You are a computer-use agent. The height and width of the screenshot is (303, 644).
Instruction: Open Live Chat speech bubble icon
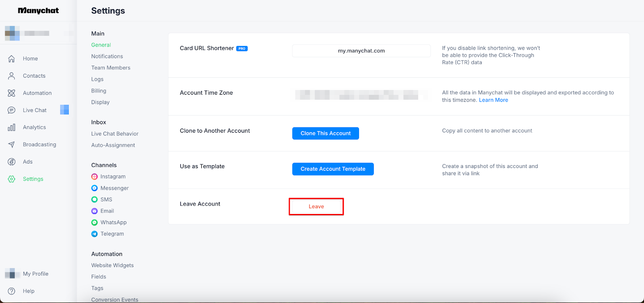click(x=12, y=110)
